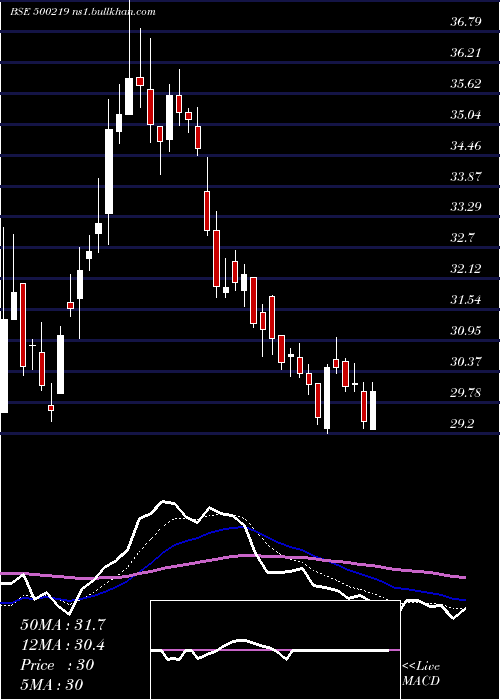Click the 36.79 price axis label
This screenshot has width=500, height=700.
click(x=466, y=21)
